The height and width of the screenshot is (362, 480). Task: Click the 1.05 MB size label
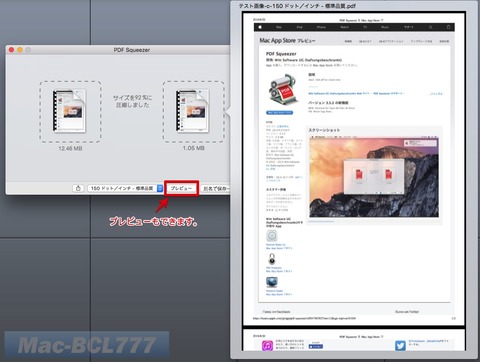[193, 148]
